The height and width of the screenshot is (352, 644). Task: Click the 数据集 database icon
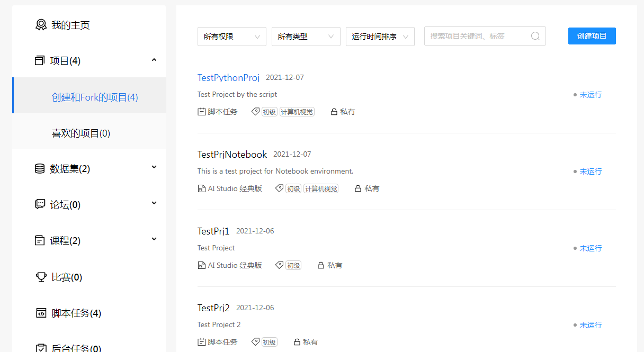click(40, 169)
